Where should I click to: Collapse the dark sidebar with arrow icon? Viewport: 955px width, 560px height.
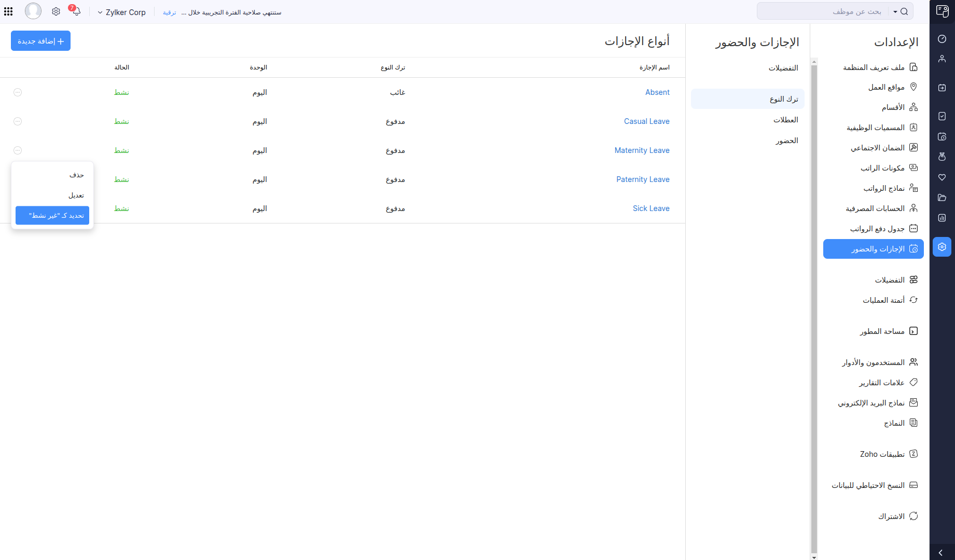click(941, 553)
